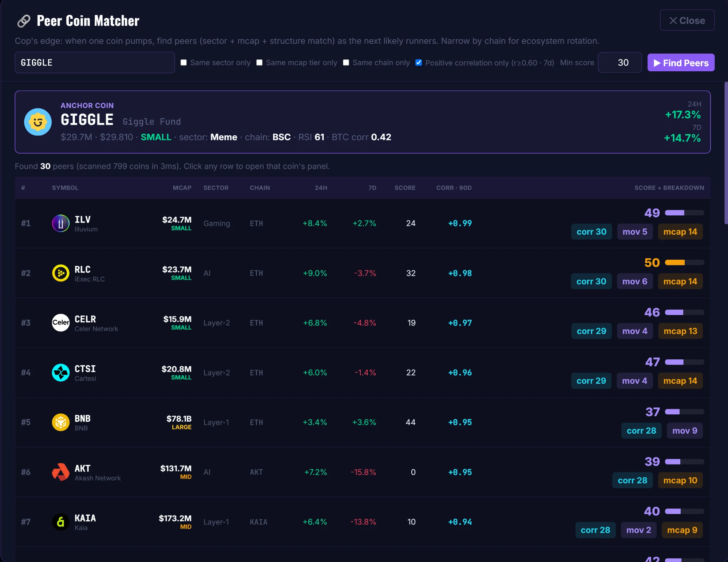Click the chain link icon beside Peer Coin Matcher
728x562 pixels.
coord(24,21)
